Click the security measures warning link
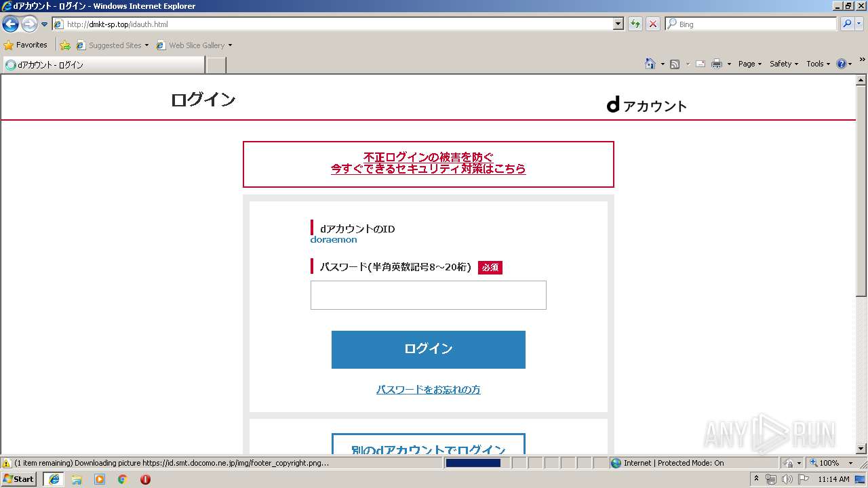Viewport: 868px width, 488px height. tap(428, 163)
